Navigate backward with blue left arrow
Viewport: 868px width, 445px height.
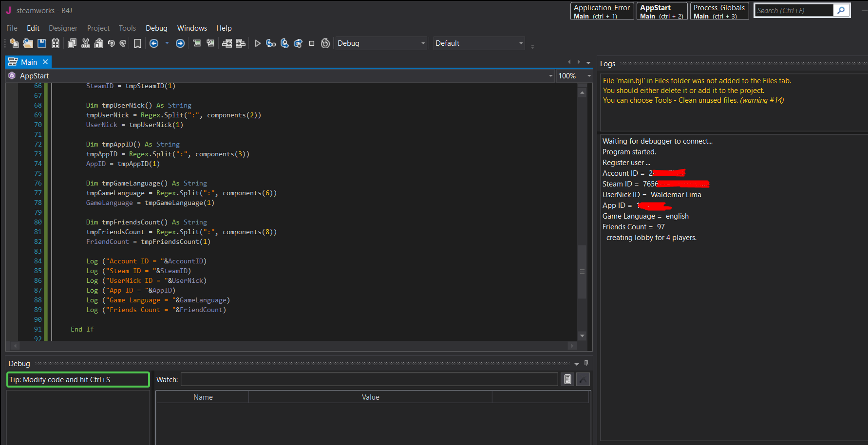tap(154, 43)
